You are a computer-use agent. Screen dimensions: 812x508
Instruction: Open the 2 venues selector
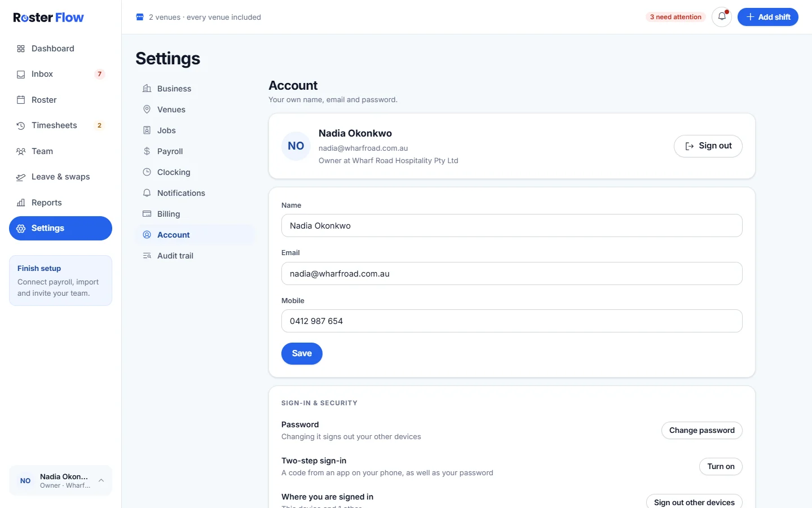pos(198,17)
